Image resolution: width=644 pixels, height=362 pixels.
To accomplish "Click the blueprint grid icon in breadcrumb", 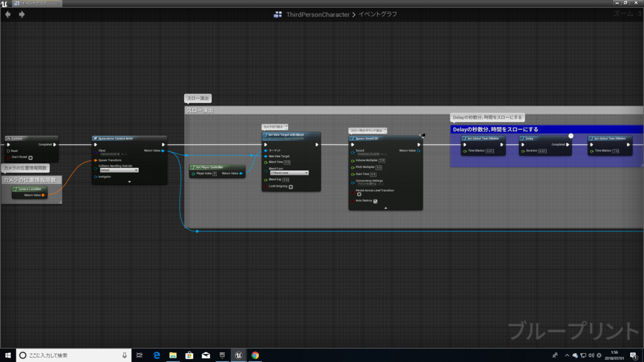I will coord(278,14).
